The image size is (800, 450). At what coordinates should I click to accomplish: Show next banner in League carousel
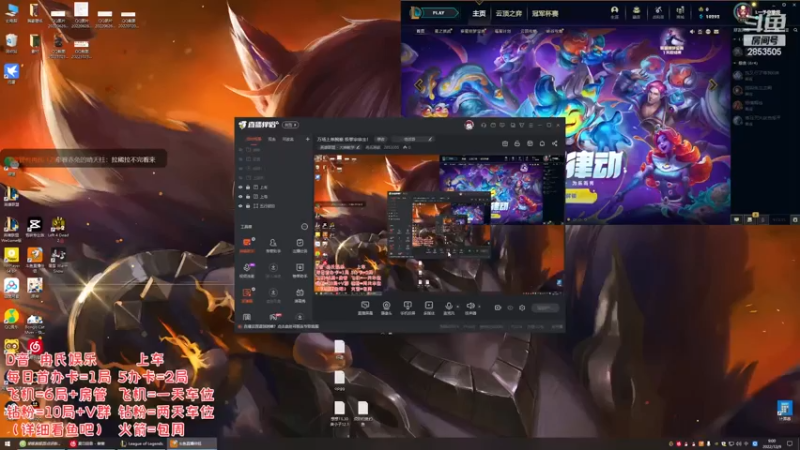pyautogui.click(x=713, y=85)
